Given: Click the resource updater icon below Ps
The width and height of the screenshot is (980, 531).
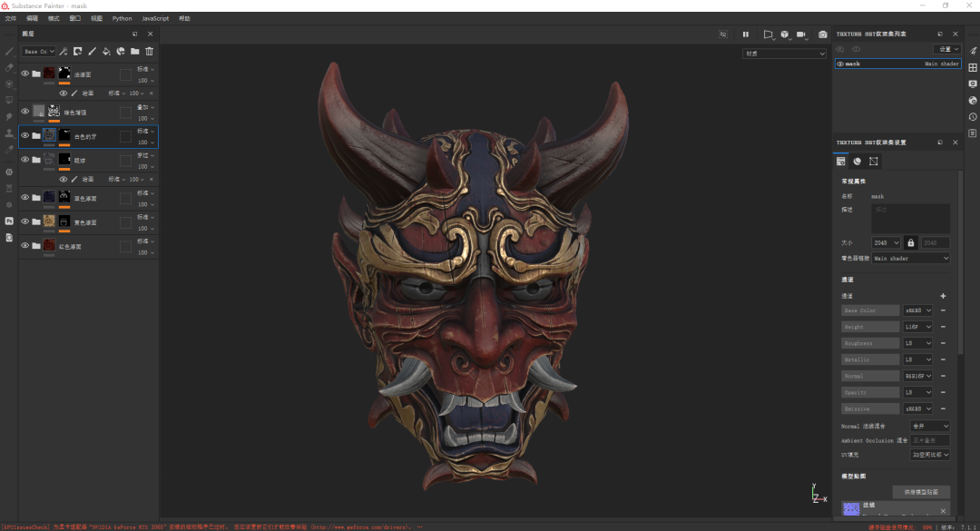Looking at the screenshot, I should [9, 237].
